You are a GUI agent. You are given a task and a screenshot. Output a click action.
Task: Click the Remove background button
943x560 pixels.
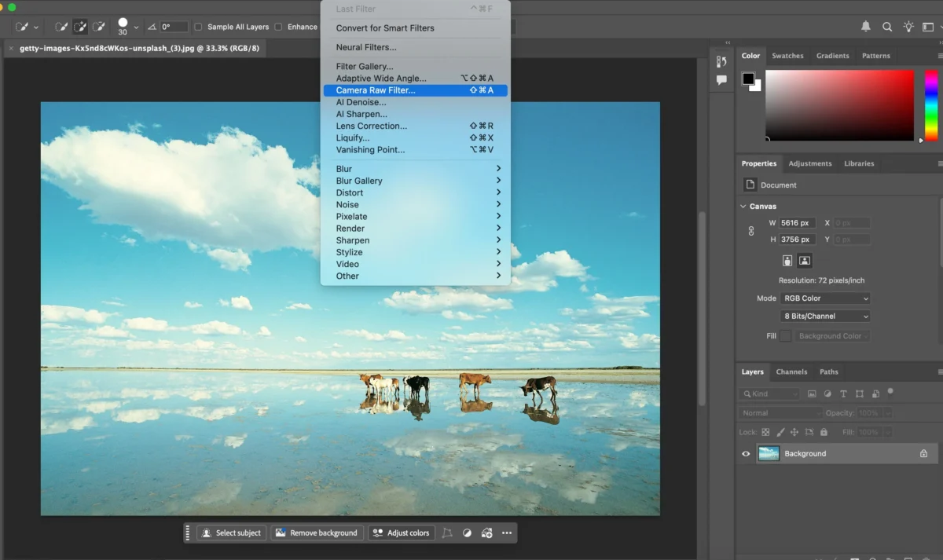pyautogui.click(x=316, y=533)
